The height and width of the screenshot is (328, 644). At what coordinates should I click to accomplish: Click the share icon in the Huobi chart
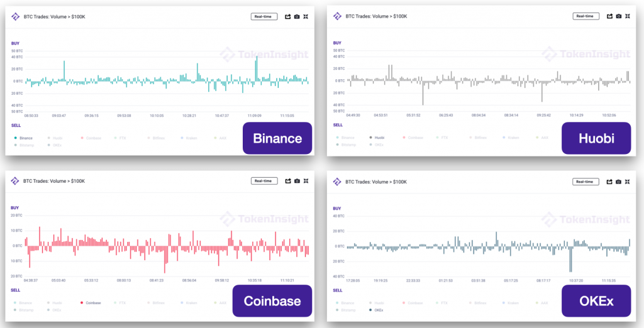coord(610,16)
